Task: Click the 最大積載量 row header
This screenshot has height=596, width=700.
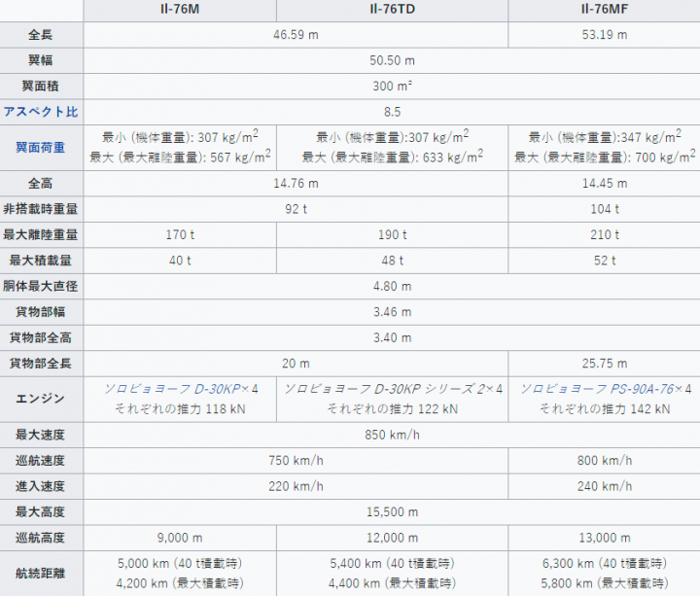Action: [x=41, y=261]
